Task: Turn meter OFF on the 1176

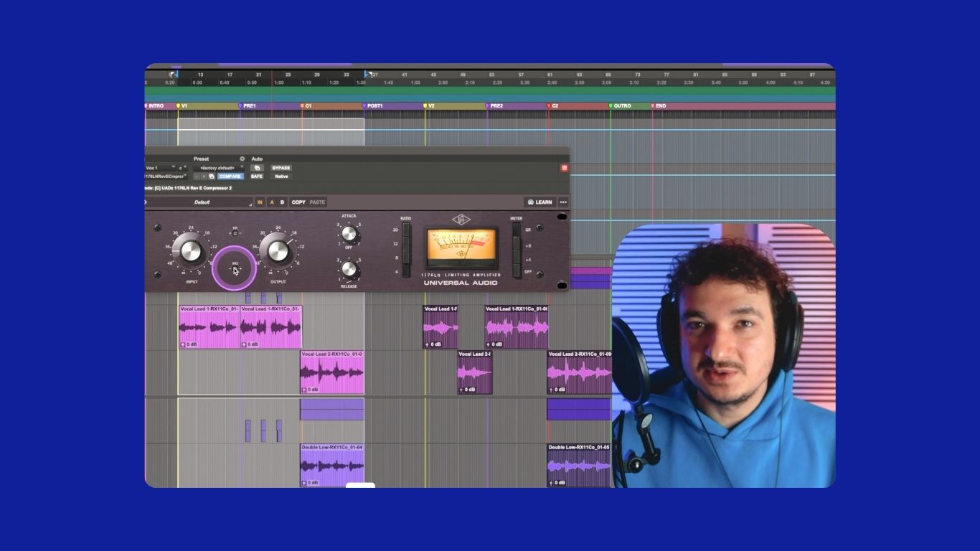Action: click(x=517, y=270)
